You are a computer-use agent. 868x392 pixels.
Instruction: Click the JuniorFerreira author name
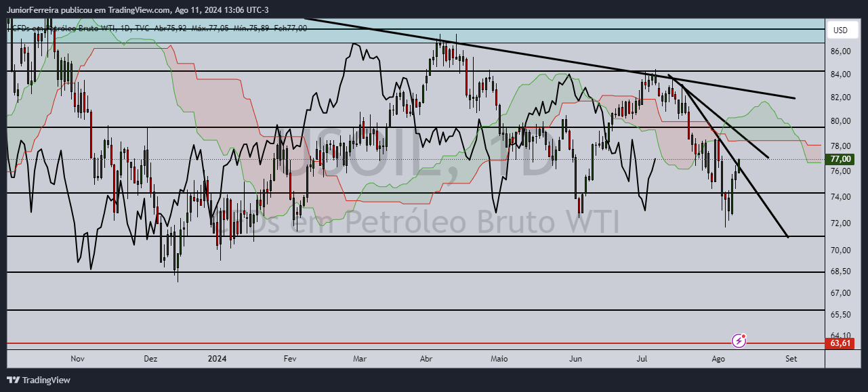[x=34, y=10]
